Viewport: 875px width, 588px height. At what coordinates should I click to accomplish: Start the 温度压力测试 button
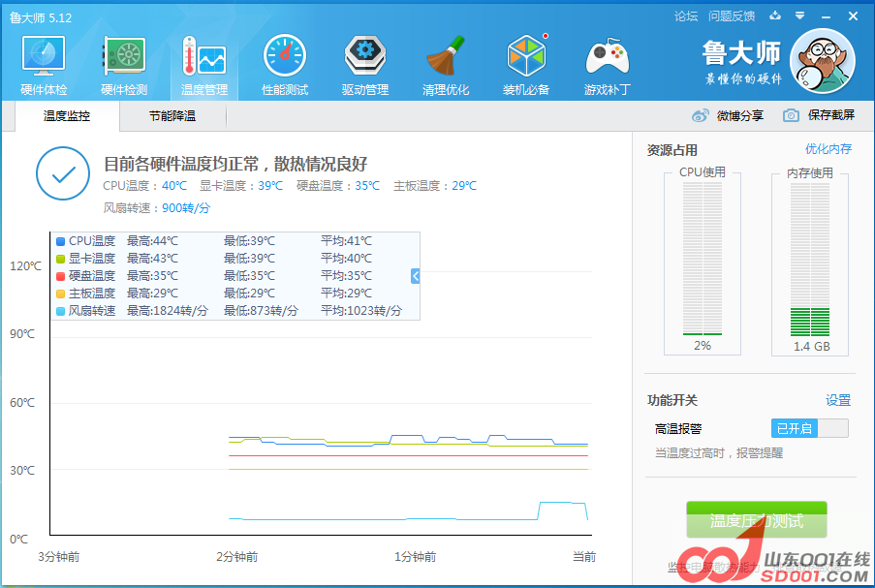(757, 520)
